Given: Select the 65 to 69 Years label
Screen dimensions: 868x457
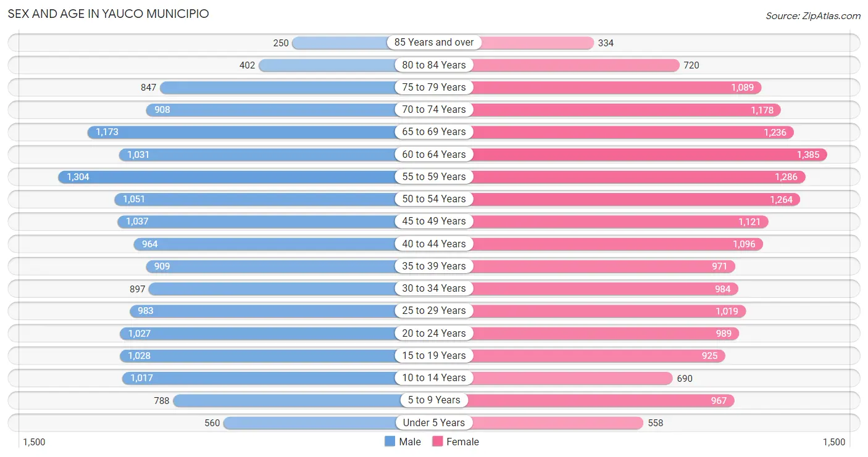Looking at the screenshot, I should coord(434,131).
